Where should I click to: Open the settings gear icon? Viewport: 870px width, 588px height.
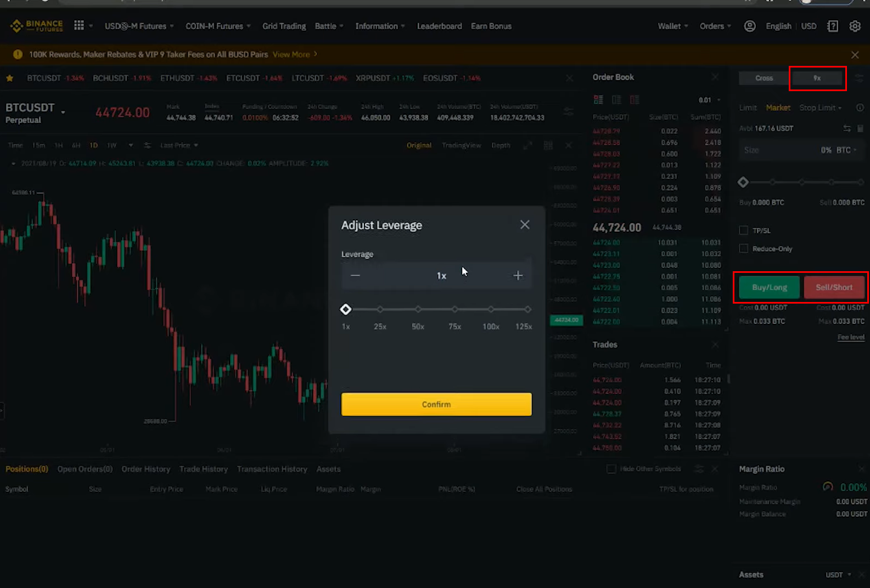click(855, 26)
